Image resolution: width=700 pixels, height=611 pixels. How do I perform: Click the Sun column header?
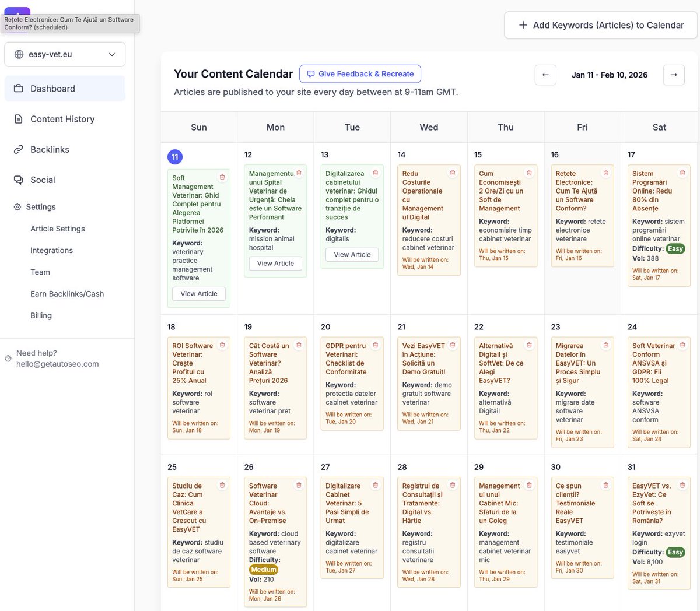pos(199,127)
